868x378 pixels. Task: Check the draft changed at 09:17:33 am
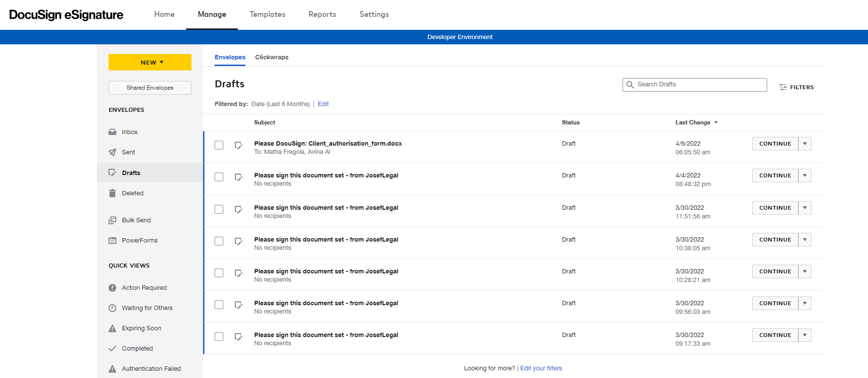[x=219, y=337]
